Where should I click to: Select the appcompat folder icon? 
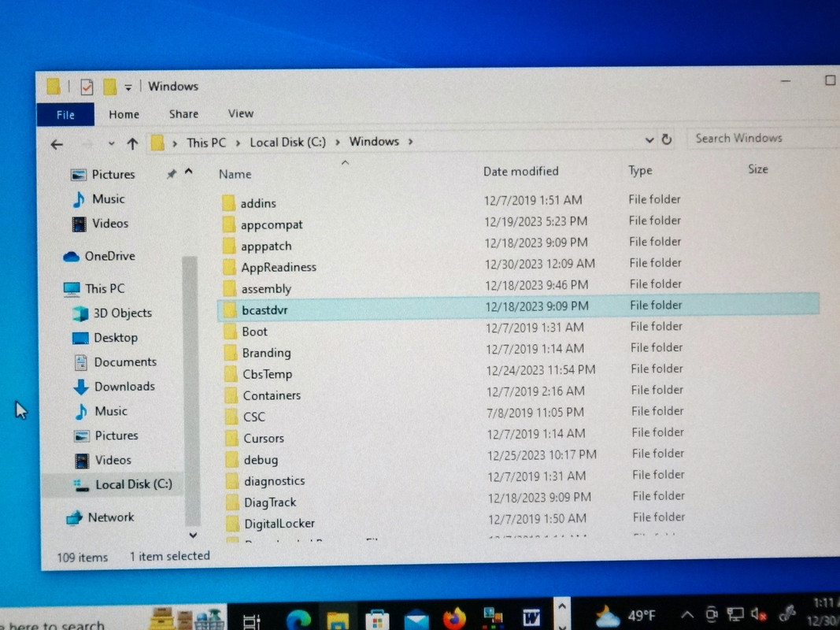[x=229, y=224]
